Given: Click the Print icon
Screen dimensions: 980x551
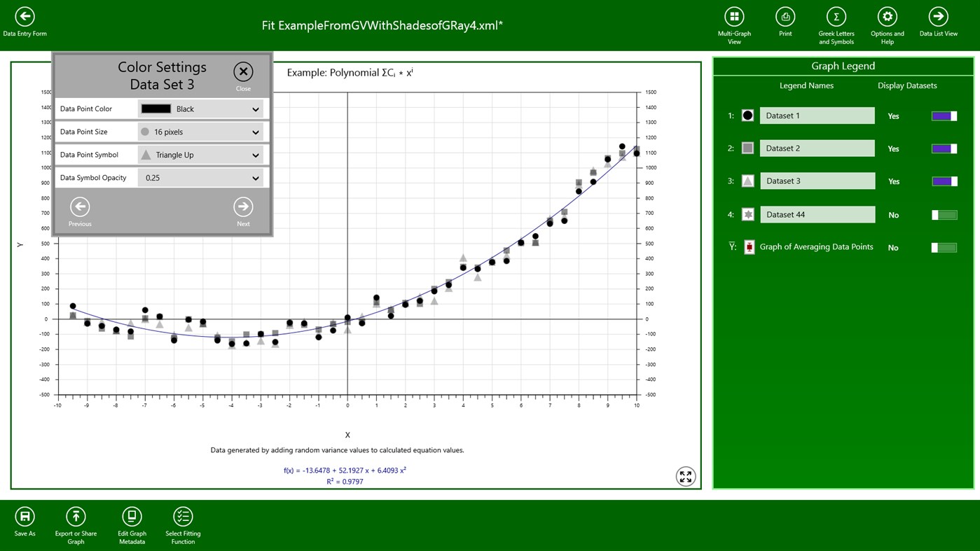Looking at the screenshot, I should [785, 17].
